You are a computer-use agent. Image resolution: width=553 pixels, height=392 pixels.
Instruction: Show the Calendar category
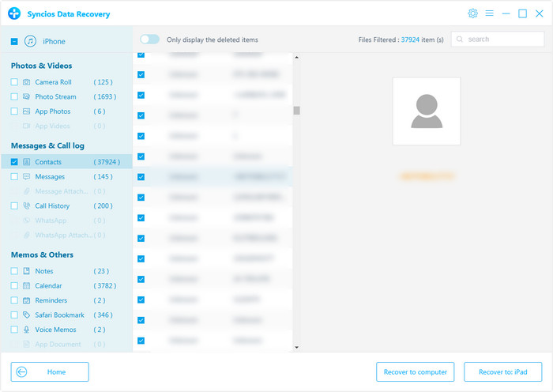coord(48,286)
